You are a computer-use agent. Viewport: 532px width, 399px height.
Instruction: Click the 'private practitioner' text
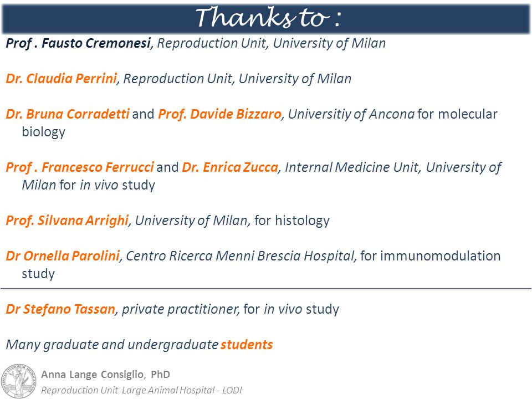point(180,309)
